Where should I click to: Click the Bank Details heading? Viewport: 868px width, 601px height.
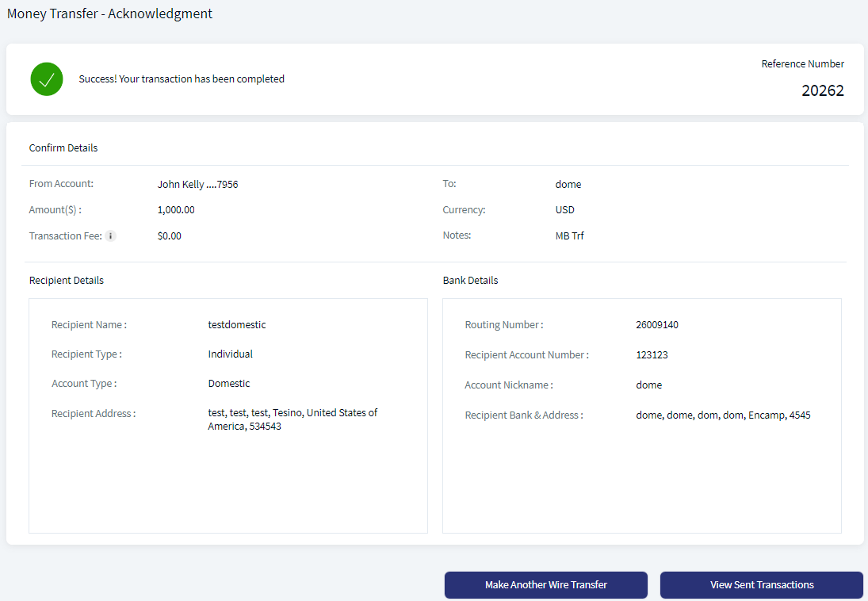[471, 281]
